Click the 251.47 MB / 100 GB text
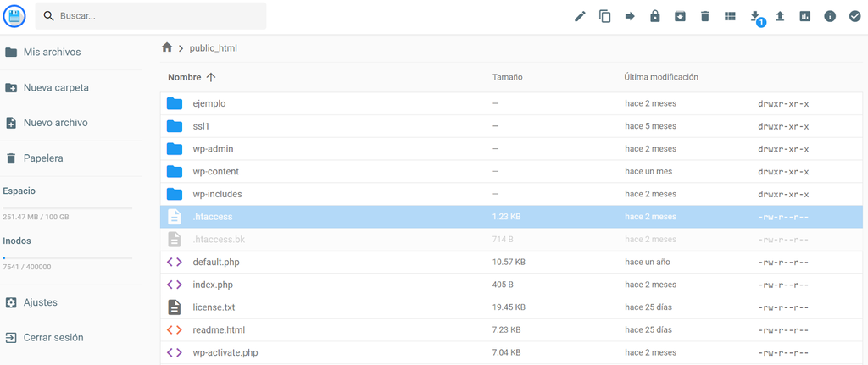 [x=36, y=218]
